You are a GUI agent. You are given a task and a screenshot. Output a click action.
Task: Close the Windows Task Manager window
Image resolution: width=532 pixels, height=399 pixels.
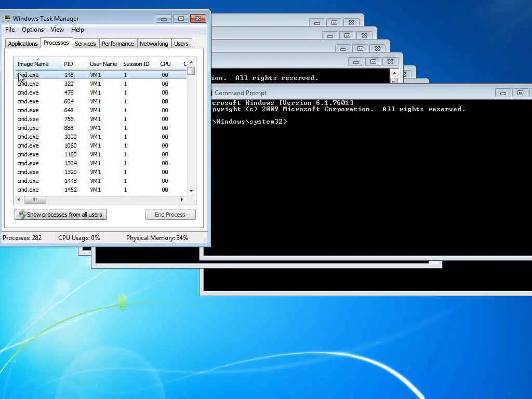coord(198,19)
